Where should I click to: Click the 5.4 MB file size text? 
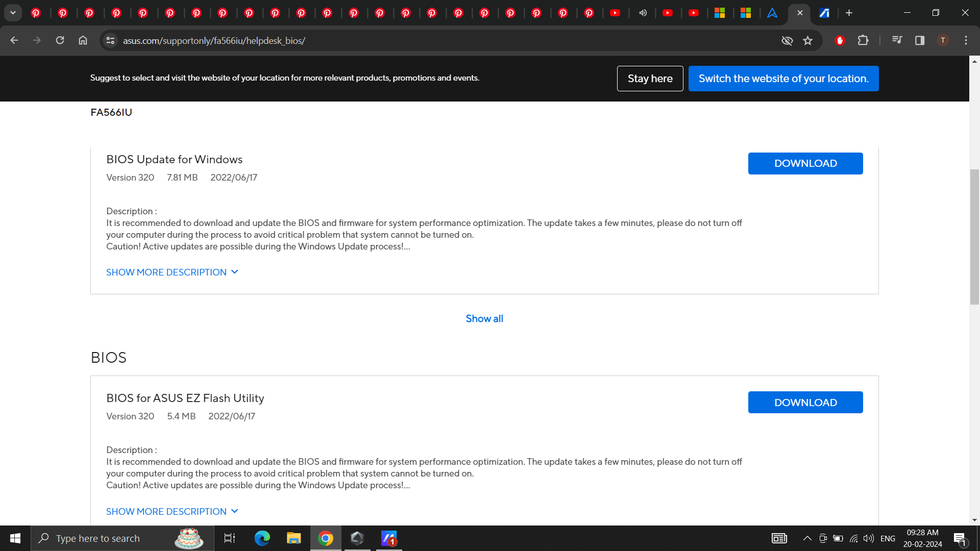tap(181, 416)
